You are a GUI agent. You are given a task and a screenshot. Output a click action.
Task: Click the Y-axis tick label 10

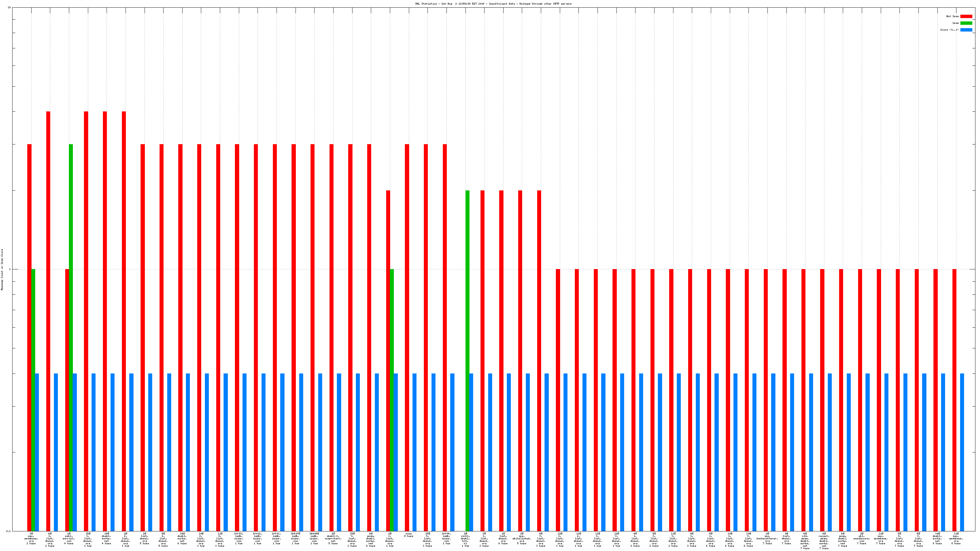(9, 8)
